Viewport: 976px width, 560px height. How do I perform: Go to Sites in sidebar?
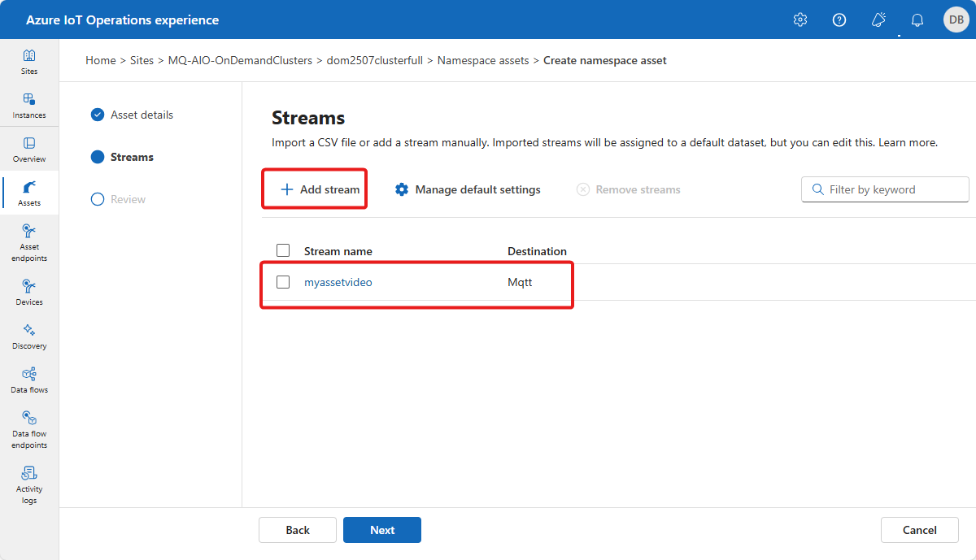(29, 61)
